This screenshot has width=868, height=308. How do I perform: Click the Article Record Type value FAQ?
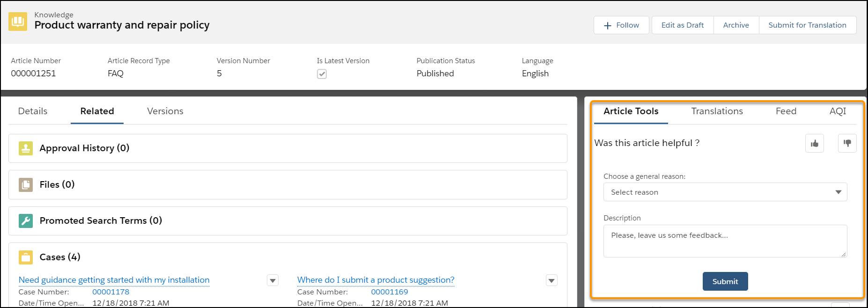(116, 73)
